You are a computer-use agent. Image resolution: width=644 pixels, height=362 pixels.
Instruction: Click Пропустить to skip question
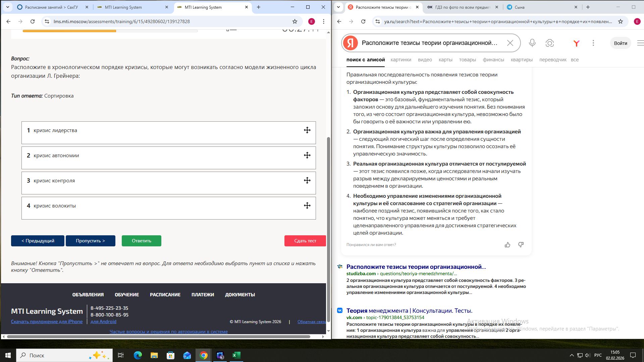[91, 241]
